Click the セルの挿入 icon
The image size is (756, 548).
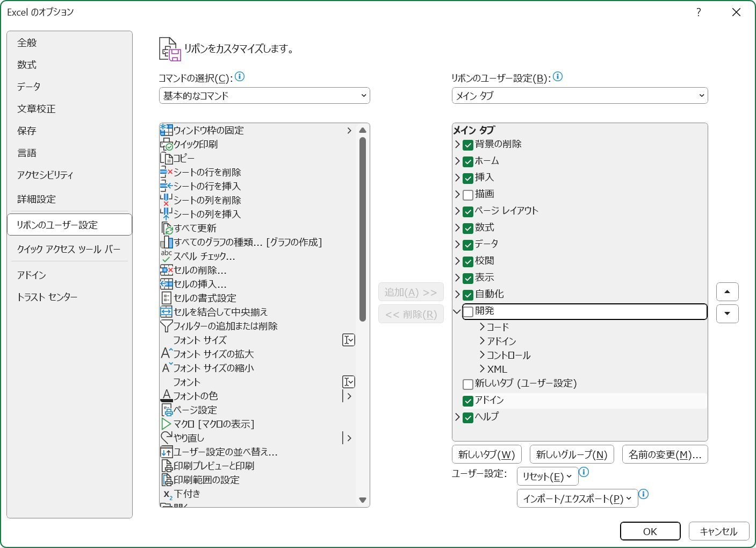point(167,284)
